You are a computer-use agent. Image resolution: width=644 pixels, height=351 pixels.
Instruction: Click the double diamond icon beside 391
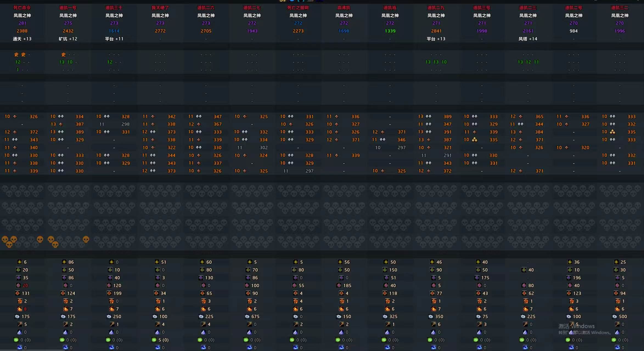pos(428,132)
